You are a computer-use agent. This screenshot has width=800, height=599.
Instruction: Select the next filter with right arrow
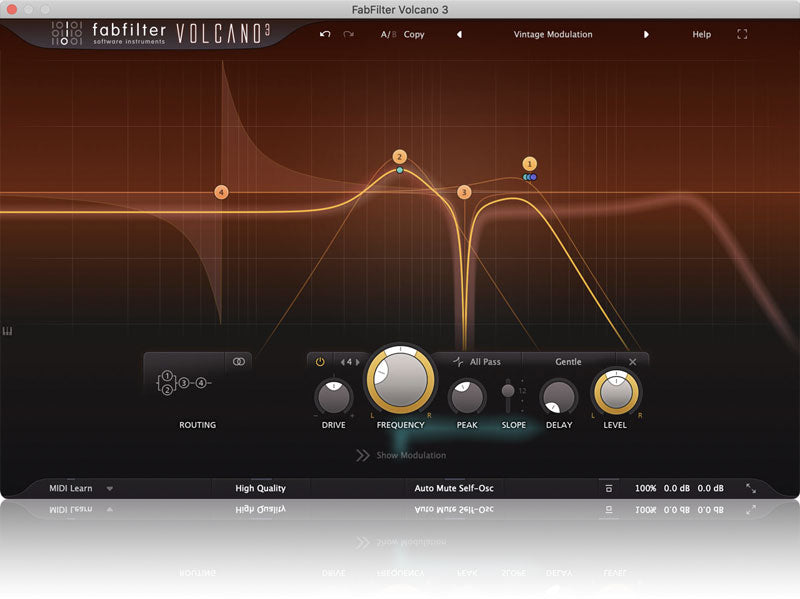pos(358,362)
